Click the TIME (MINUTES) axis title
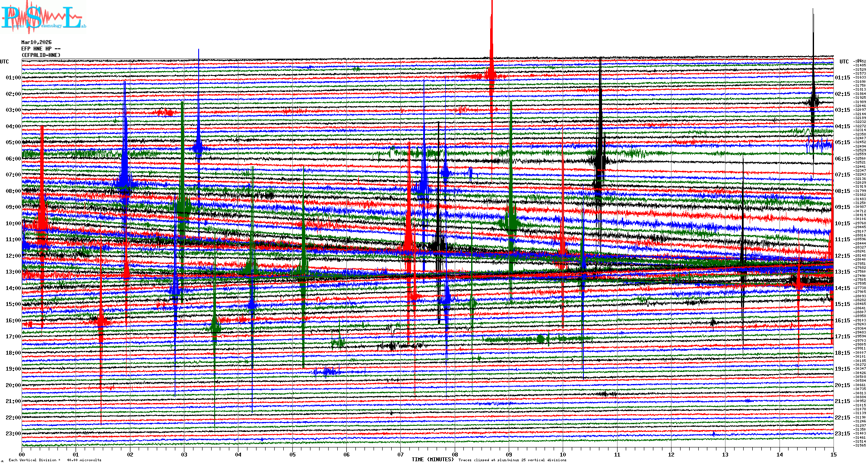Viewport: 868px width, 466px height. click(433, 460)
